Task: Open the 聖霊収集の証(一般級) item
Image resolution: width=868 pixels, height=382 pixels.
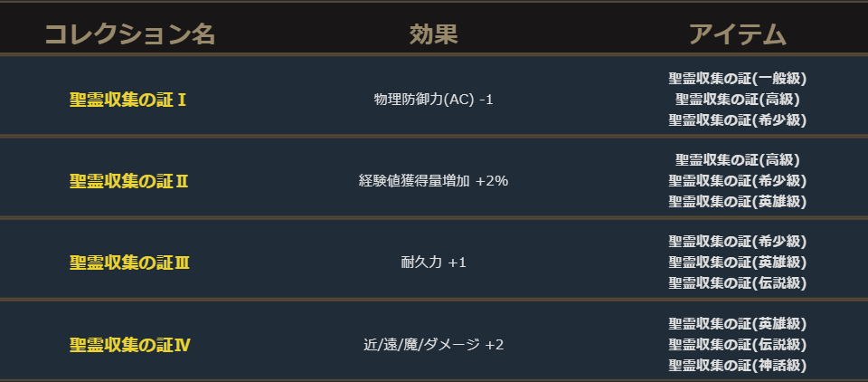Action: pyautogui.click(x=737, y=78)
